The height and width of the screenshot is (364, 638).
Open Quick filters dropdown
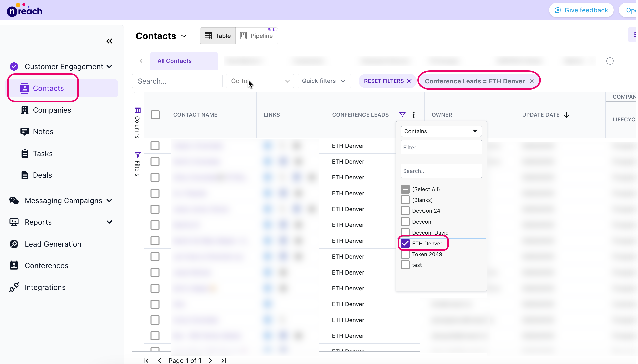[x=324, y=81]
